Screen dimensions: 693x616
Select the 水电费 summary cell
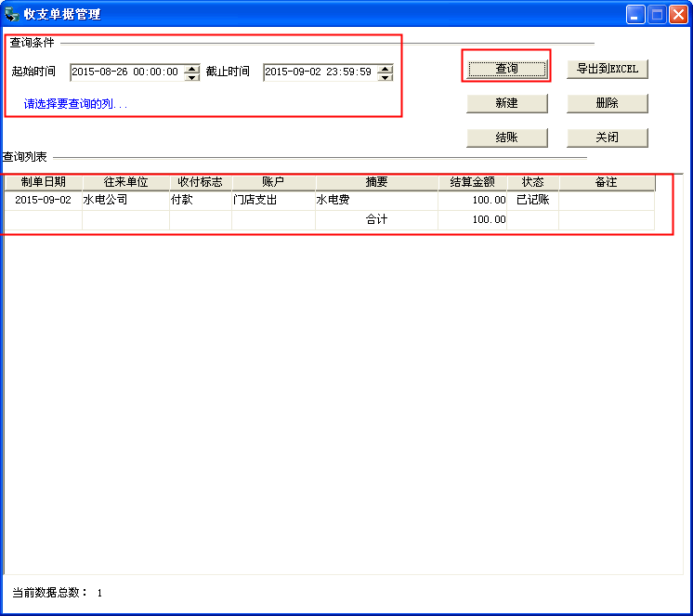click(x=376, y=200)
